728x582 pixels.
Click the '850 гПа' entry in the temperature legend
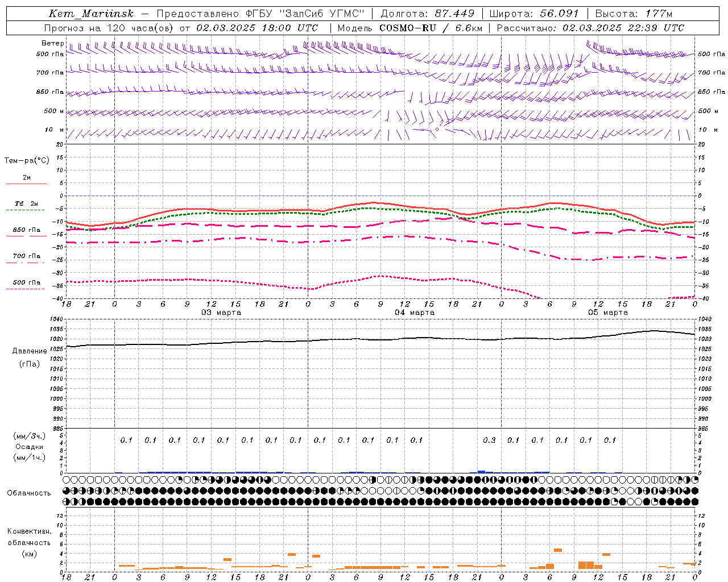[x=26, y=230]
